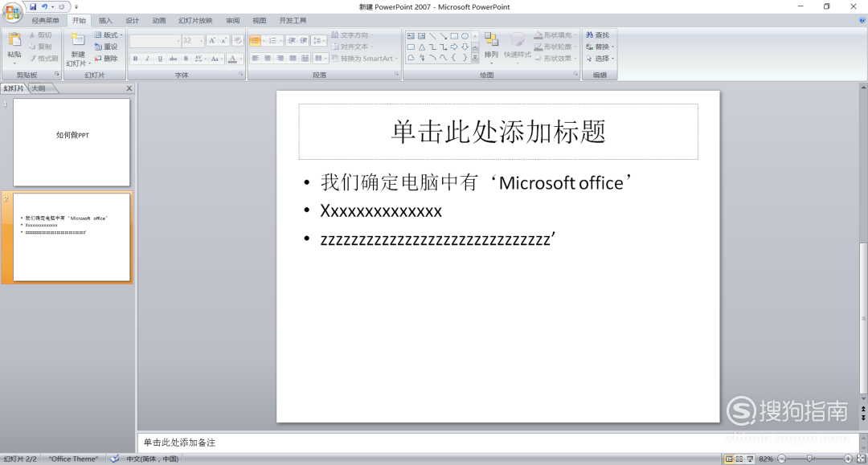The height and width of the screenshot is (465, 868).
Task: Switch to the 大纲 outline pane tab
Action: [39, 88]
